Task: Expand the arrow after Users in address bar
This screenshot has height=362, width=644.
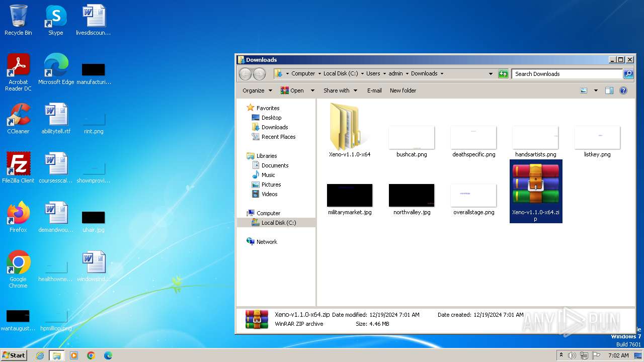Action: pyautogui.click(x=385, y=73)
